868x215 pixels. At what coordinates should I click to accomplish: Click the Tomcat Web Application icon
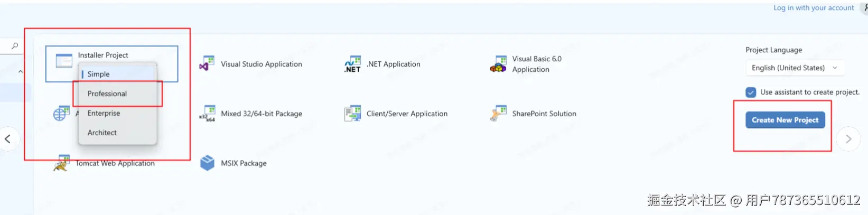(62, 163)
